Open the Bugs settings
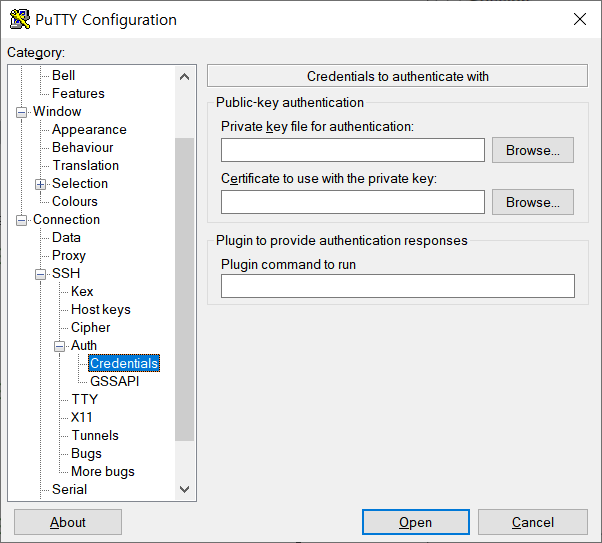The height and width of the screenshot is (543, 602). (86, 454)
